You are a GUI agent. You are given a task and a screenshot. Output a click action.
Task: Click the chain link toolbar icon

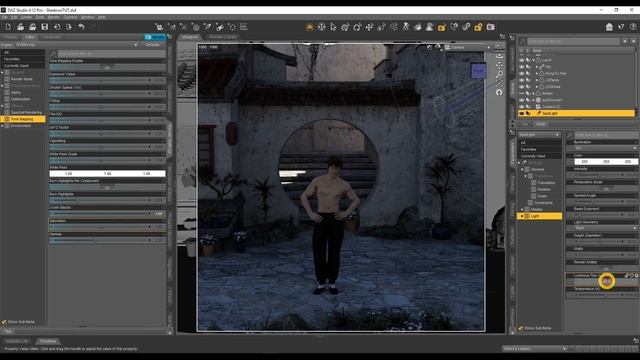pyautogui.click(x=466, y=27)
